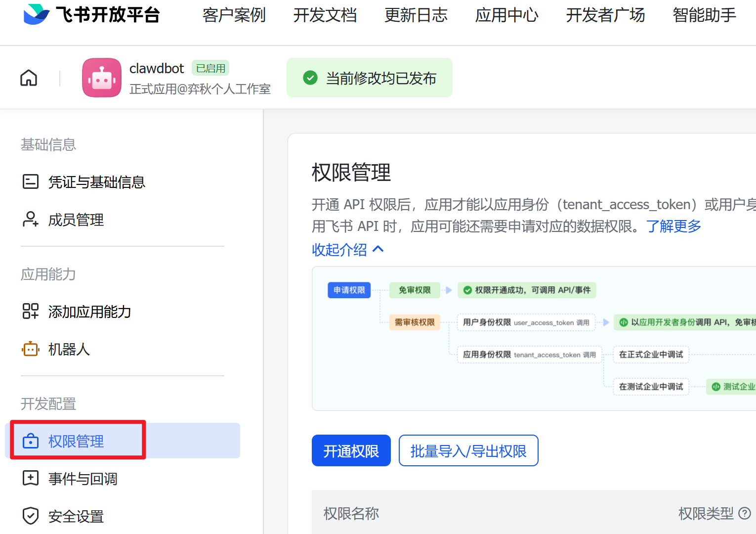Click the home icon in the top bar
This screenshot has width=756, height=534.
(x=28, y=78)
